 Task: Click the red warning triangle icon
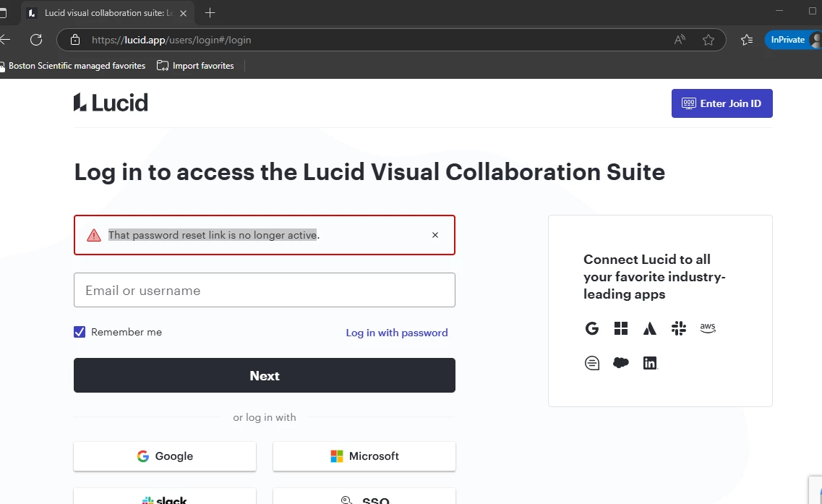pyautogui.click(x=94, y=235)
